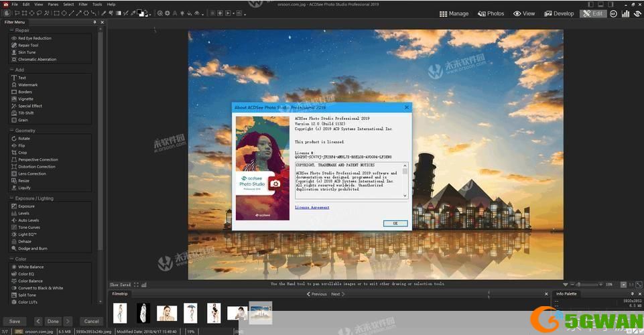
Task: Collapse the Repair group
Action: click(x=11, y=30)
